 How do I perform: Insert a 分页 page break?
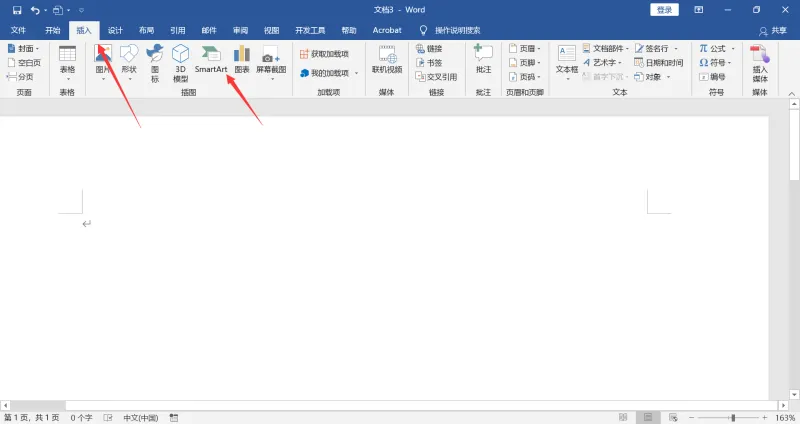point(20,77)
